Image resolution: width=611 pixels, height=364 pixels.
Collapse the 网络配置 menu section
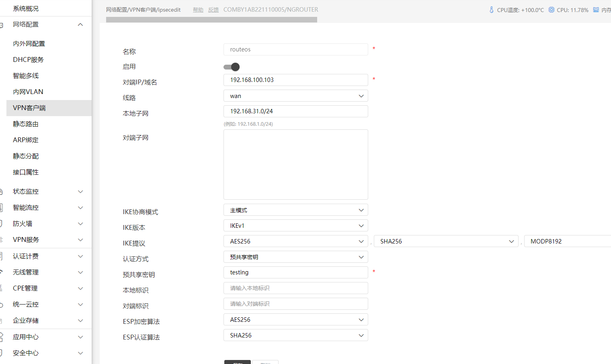[80, 25]
